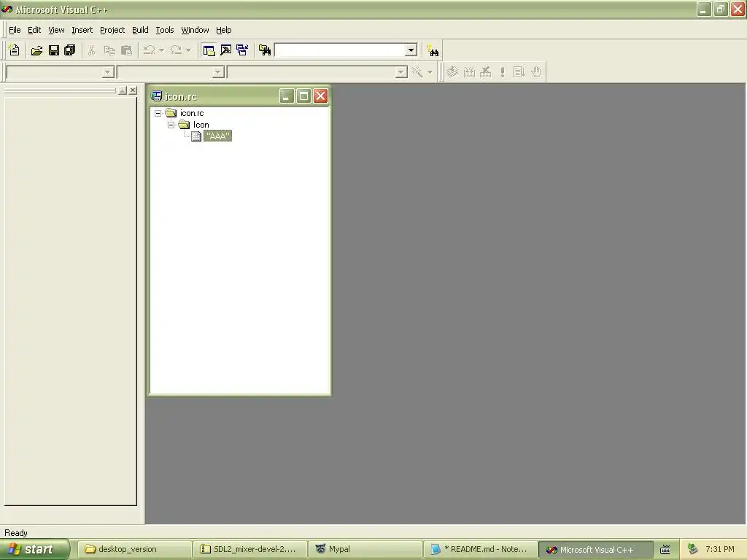Maximize the icon.rc child window
Viewport: 747px width, 560px height.
tap(303, 96)
